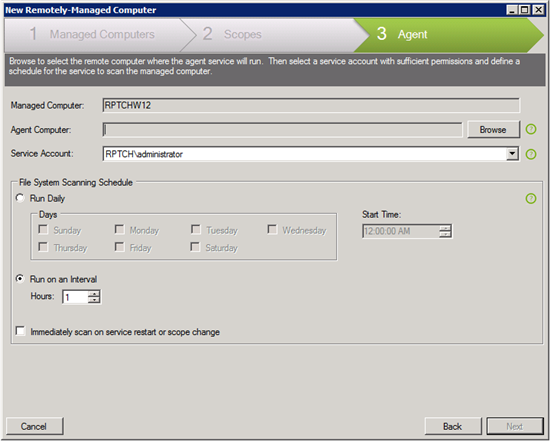Focus the Agent Computer text field

pyautogui.click(x=282, y=130)
